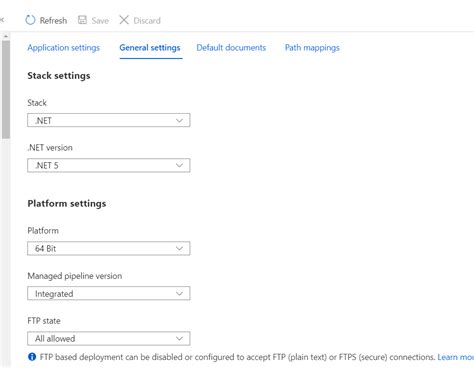The image size is (474, 368).
Task: Open the Default documents tab
Action: (x=231, y=48)
